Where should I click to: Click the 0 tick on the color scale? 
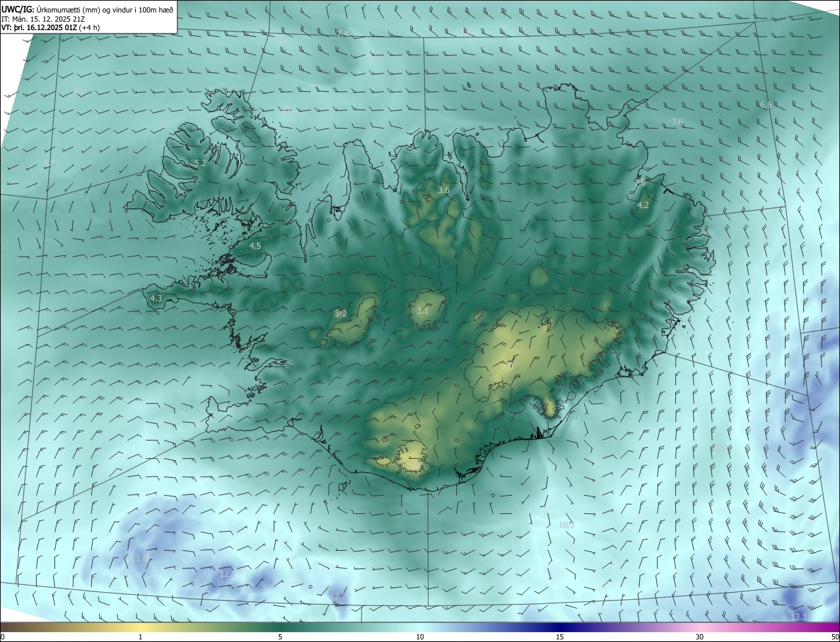tap(3, 637)
